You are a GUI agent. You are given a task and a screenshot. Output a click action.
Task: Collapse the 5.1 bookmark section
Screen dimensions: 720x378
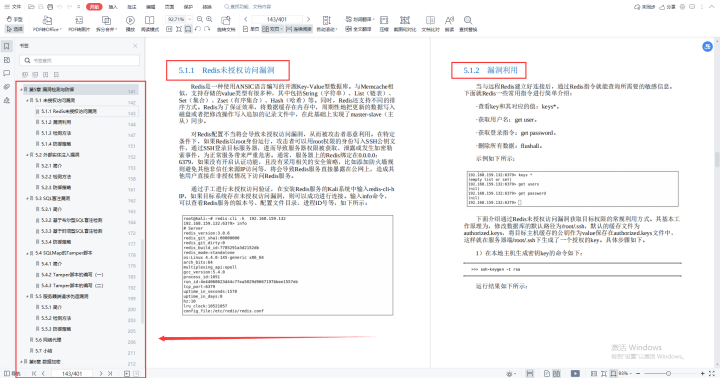click(x=27, y=100)
